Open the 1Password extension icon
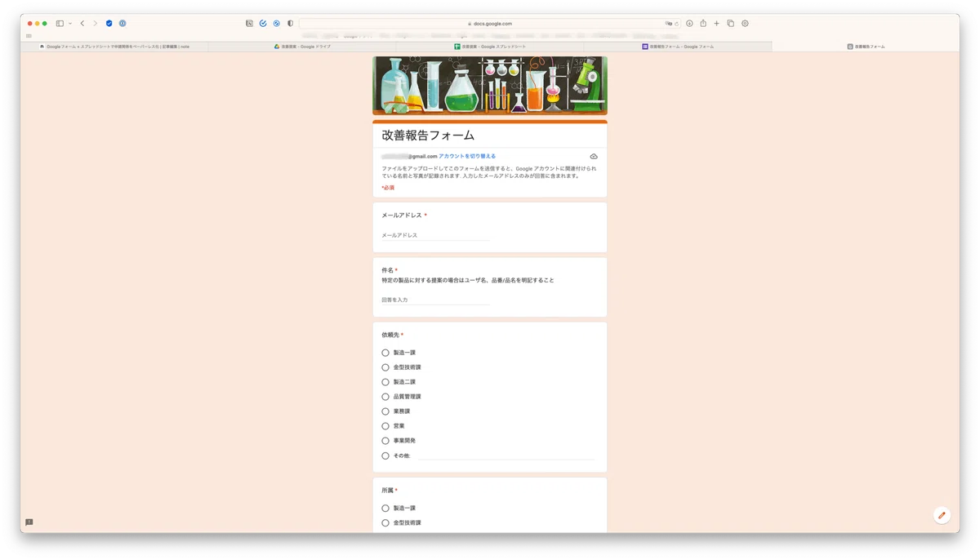Viewport: 980px width, 560px height. 122,24
